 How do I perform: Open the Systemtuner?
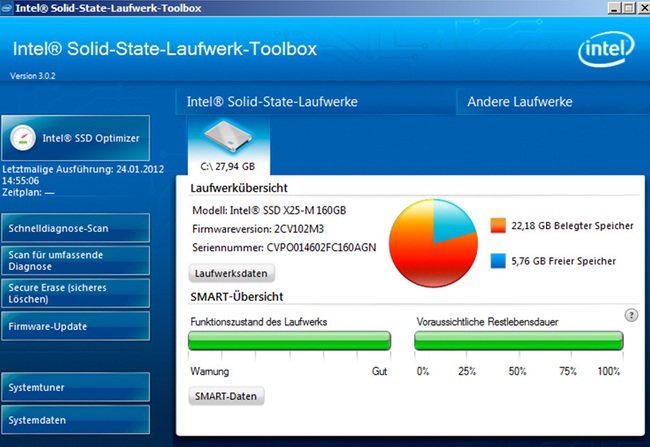(75, 387)
